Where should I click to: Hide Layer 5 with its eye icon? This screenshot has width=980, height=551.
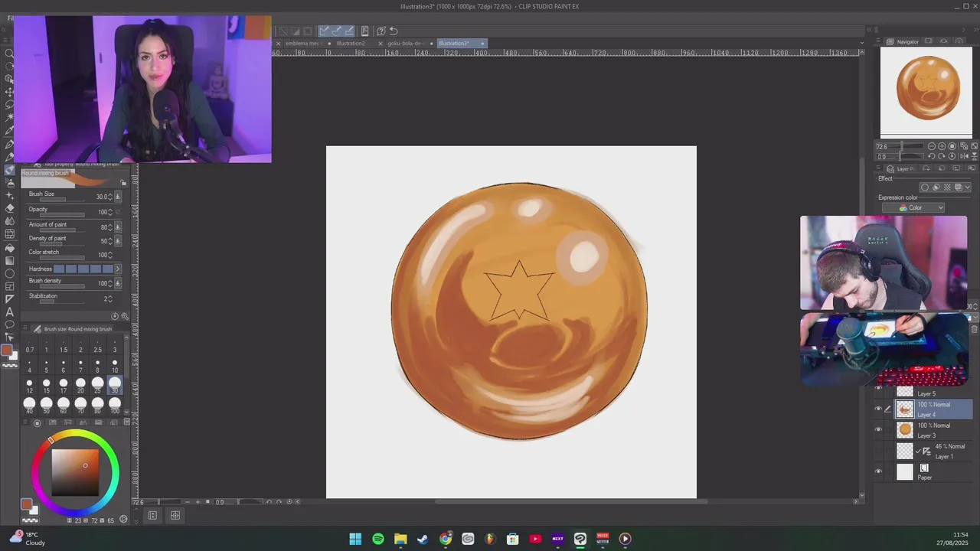click(878, 389)
